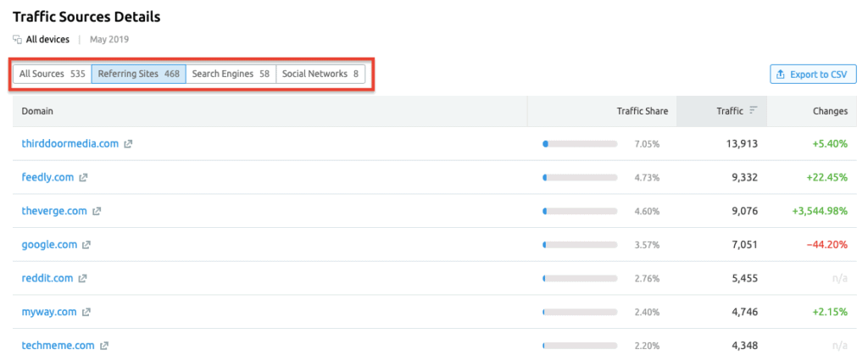Click the devices icon beside All devices
868x361 pixels.
point(17,40)
